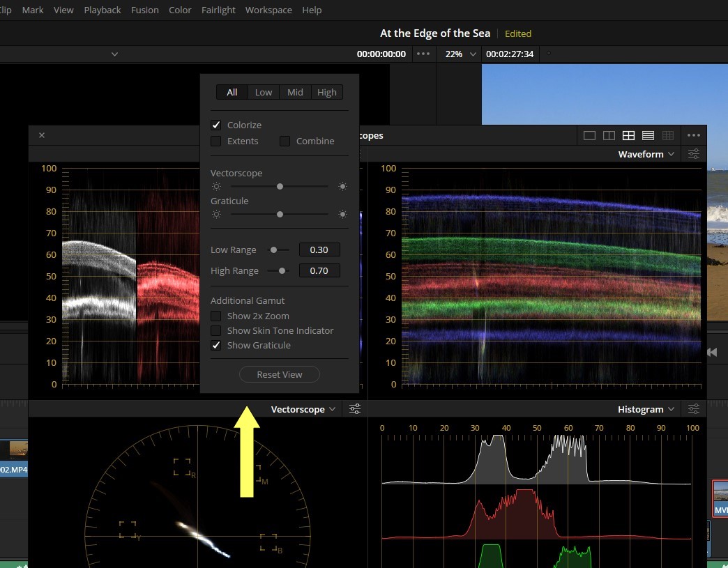
Task: Switch scopes to stacked rows layout
Action: point(648,135)
